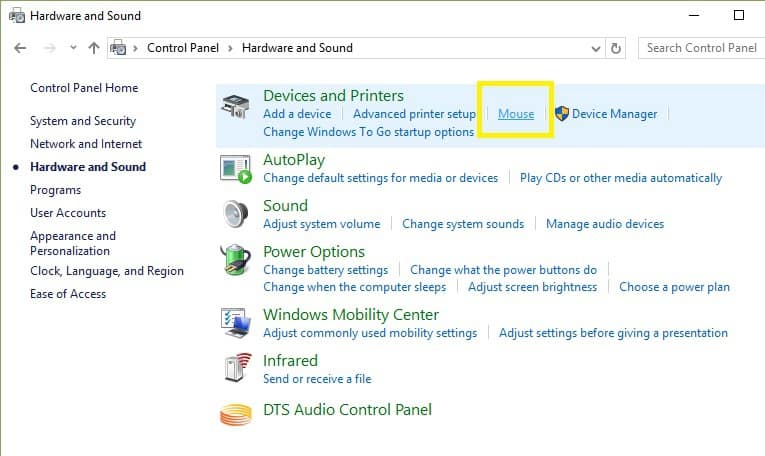Open the AutoPlay category icon
The width and height of the screenshot is (765, 456).
[236, 169]
